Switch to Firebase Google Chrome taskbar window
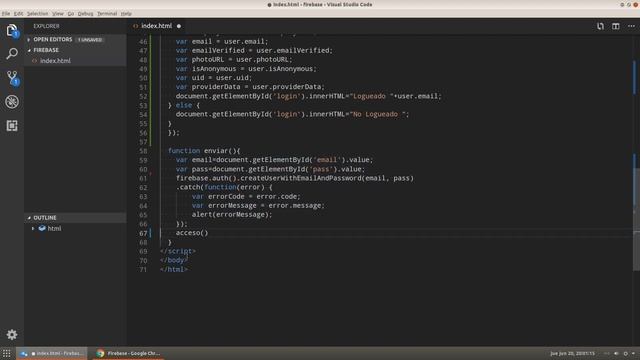 click(x=129, y=353)
